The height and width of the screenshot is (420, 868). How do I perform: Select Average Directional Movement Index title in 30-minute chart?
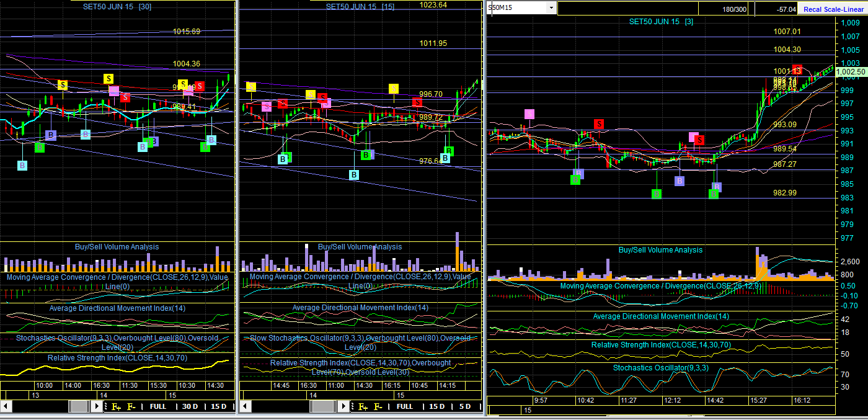117,308
